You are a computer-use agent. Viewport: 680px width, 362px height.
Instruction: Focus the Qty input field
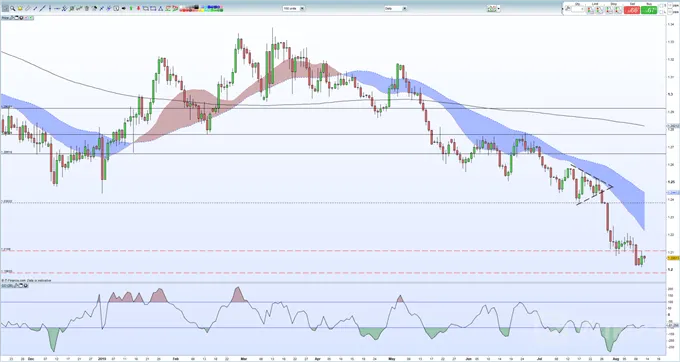click(578, 9)
